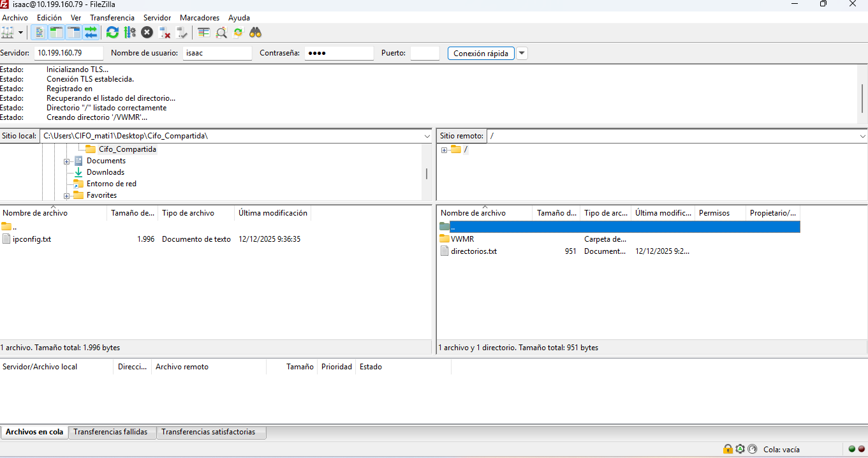Click the TLS lock icon in status bar

728,449
